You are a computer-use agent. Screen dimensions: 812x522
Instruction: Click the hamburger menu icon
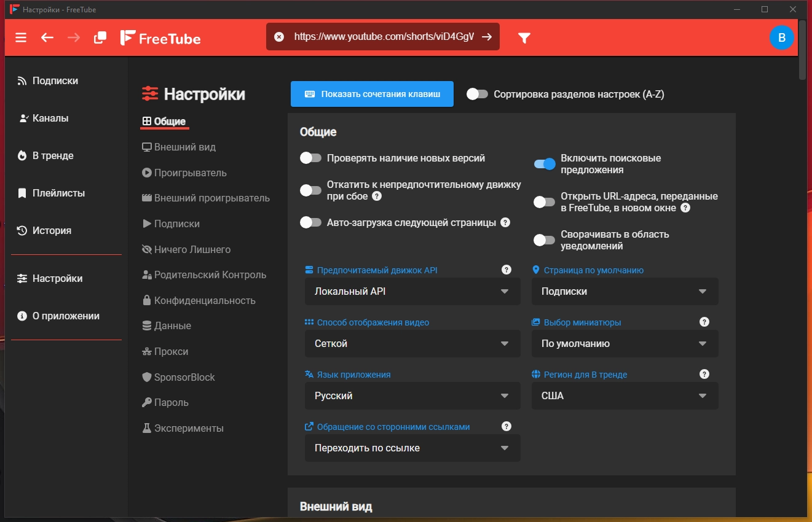coord(21,37)
